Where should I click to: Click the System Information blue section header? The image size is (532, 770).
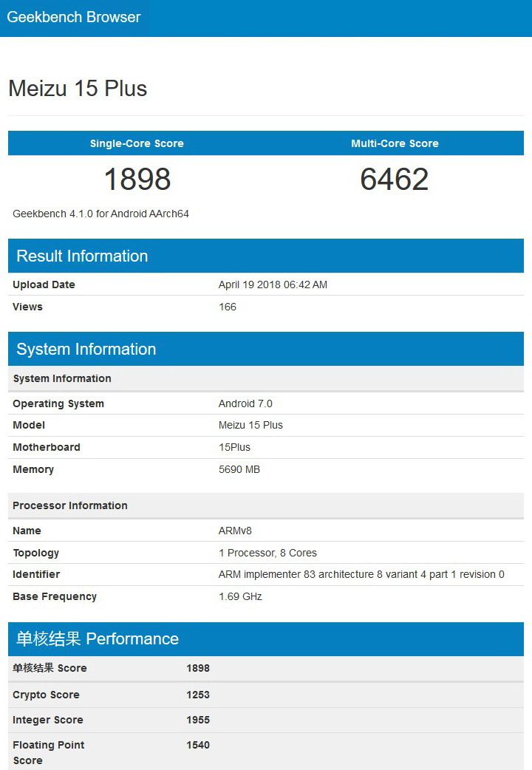coord(266,349)
